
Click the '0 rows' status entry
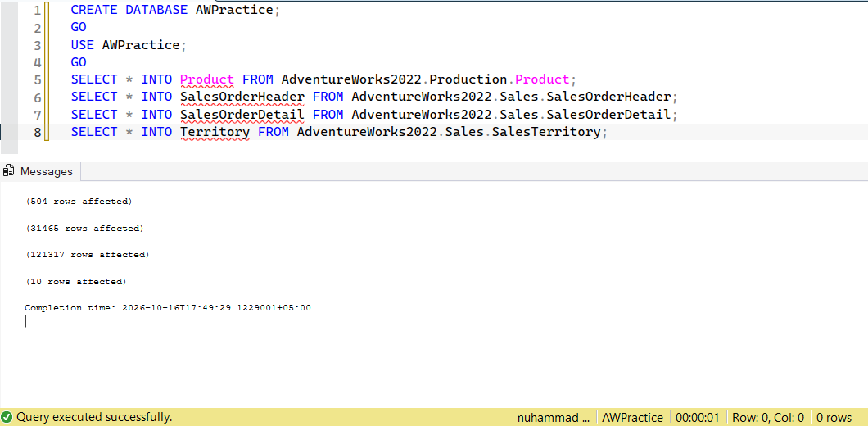click(x=834, y=418)
